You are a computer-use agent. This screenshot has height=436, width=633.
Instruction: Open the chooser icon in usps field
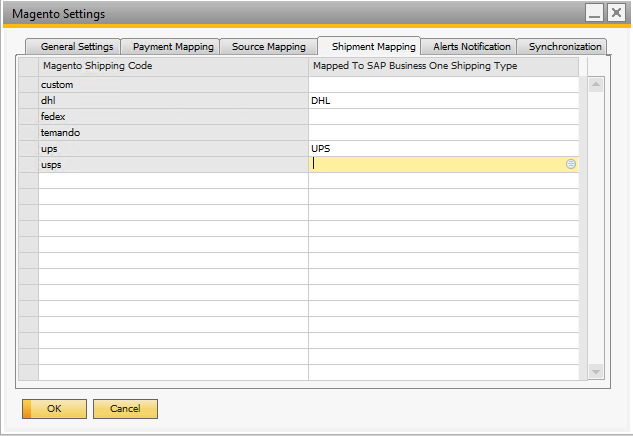(x=571, y=164)
